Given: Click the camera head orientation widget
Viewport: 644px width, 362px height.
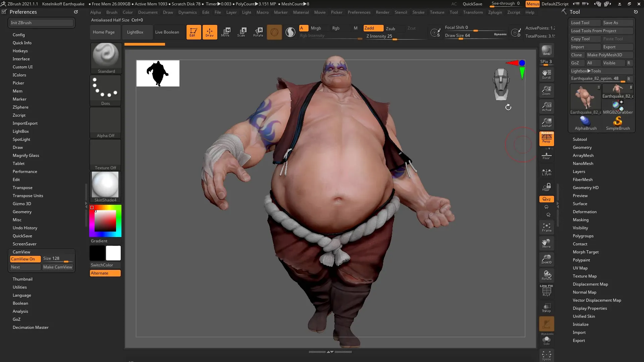Looking at the screenshot, I should tap(501, 84).
